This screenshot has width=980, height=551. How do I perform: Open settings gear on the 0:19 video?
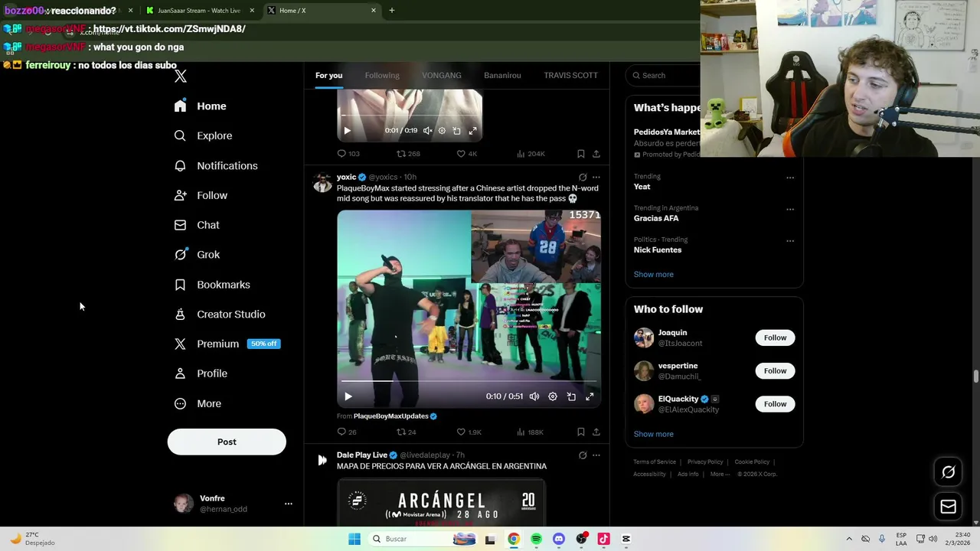[442, 131]
